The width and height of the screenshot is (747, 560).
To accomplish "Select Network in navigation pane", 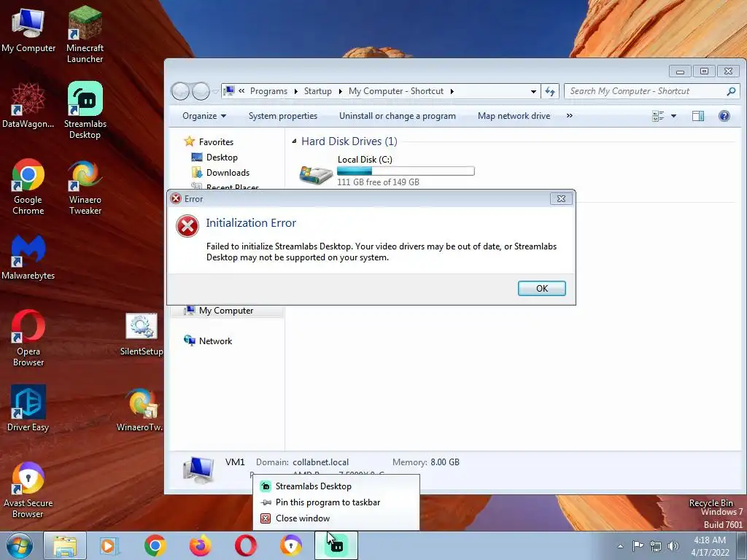I will [208, 341].
